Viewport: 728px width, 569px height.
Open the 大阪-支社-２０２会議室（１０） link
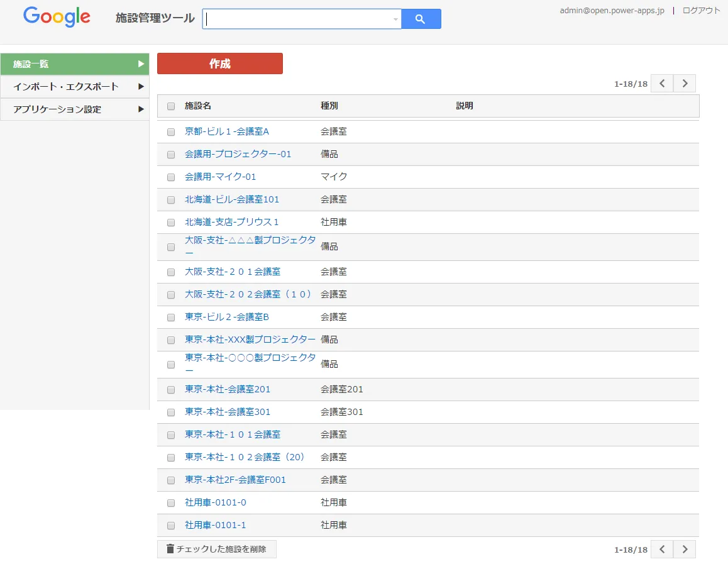(x=248, y=294)
